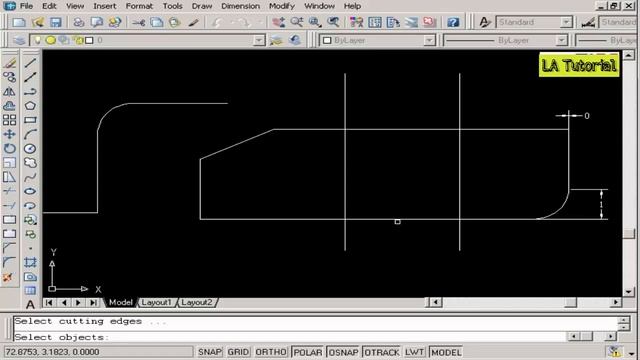Select the Chamfer tool

pyautogui.click(x=9, y=248)
